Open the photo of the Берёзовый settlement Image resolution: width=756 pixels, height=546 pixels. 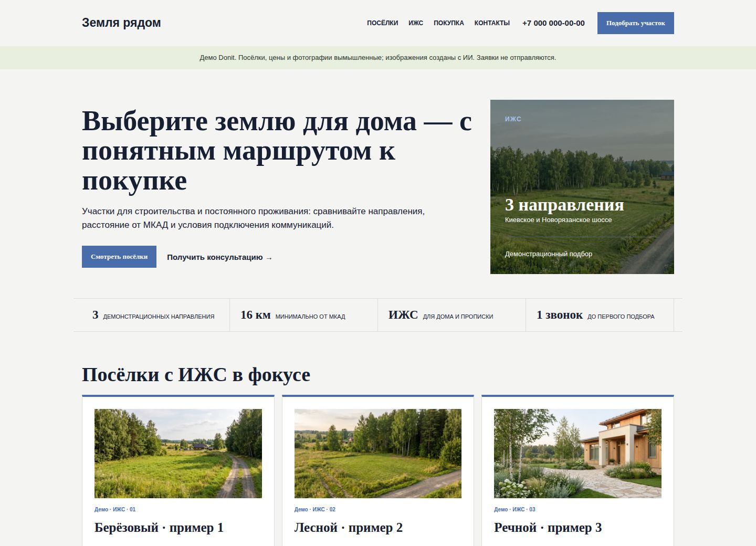point(178,454)
